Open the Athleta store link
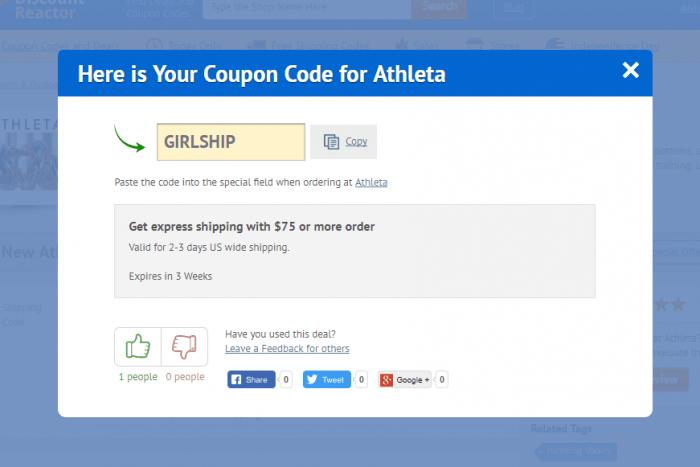Screen dimensions: 700x467 tap(371, 182)
